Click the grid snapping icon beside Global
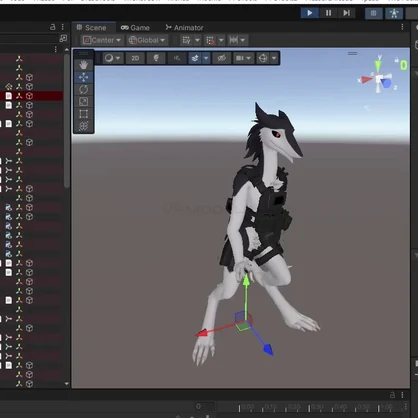This screenshot has width=418, height=418. (x=186, y=40)
